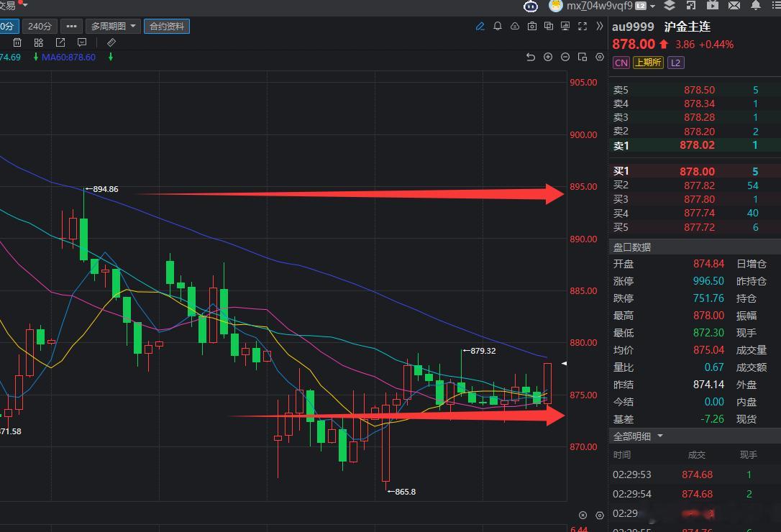781x532 pixels.
Task: Undo chart change with back arrow
Action: 531,58
